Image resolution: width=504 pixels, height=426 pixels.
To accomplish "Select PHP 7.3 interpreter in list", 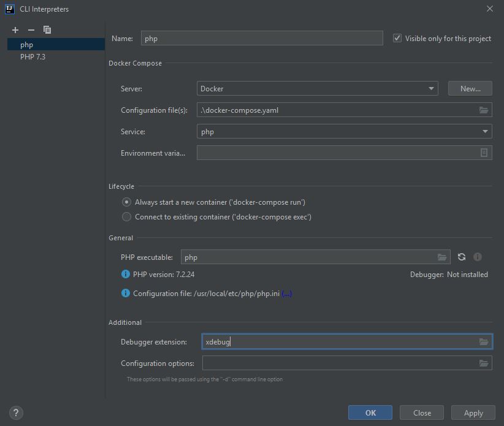I will click(x=56, y=57).
